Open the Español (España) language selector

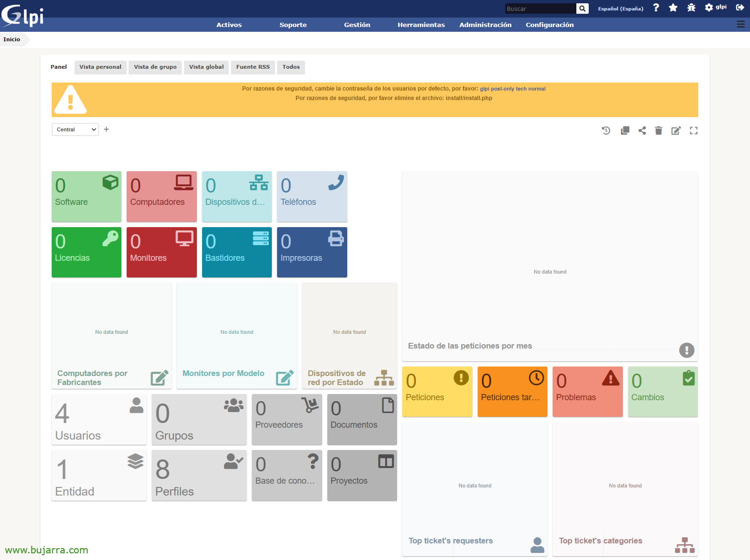(x=620, y=9)
